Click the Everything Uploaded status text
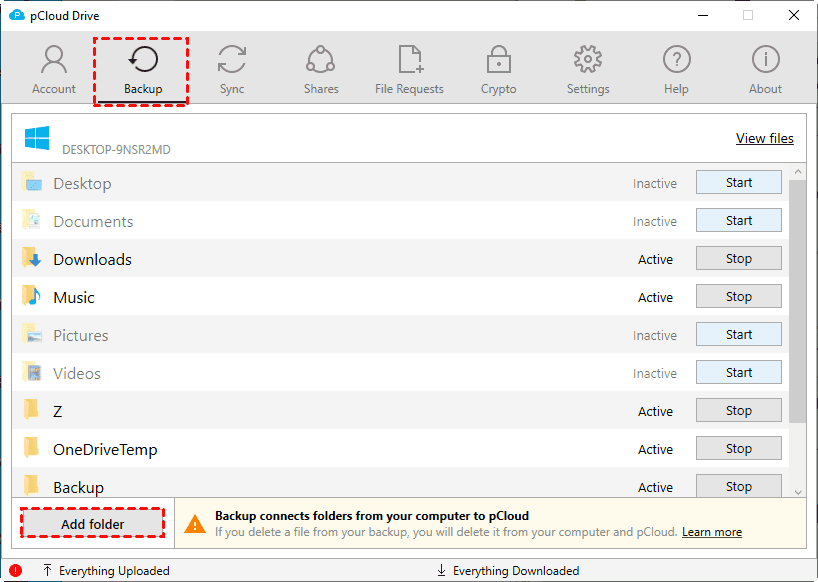This screenshot has width=818, height=582. pyautogui.click(x=114, y=571)
